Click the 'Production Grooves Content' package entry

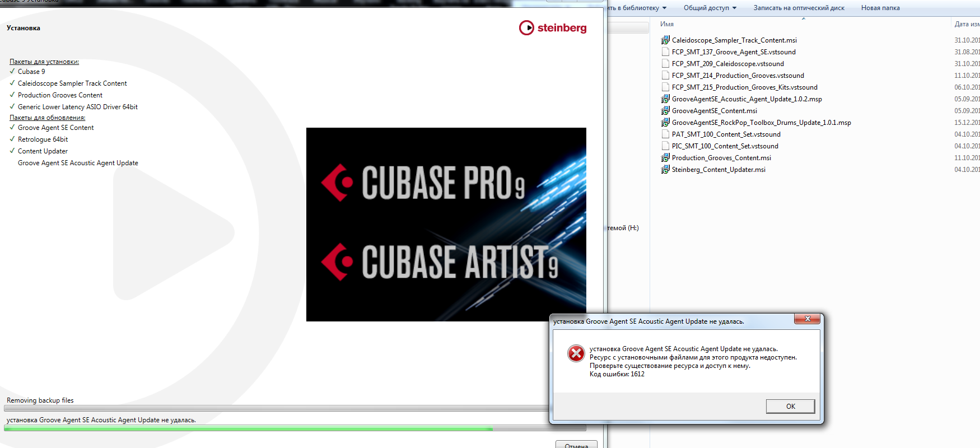point(60,95)
